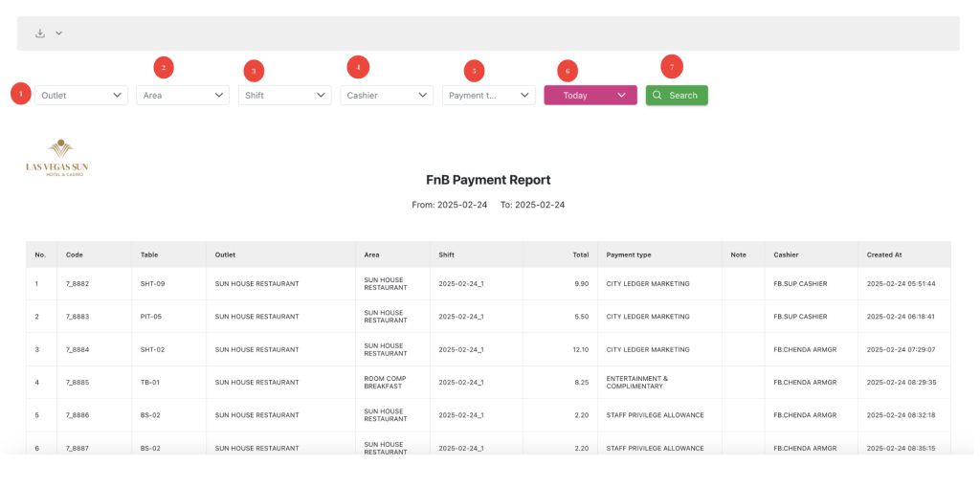Click the Payment type column header
Image resolution: width=980 pixels, height=487 pixels.
pyautogui.click(x=629, y=255)
